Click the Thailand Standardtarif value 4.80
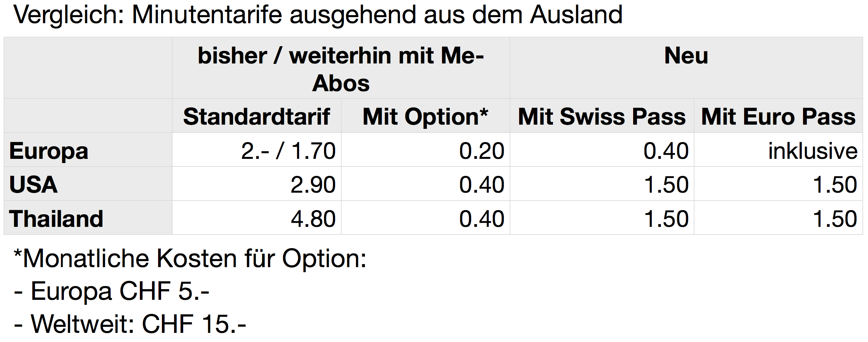Screen dimensions: 868x342 tap(313, 219)
